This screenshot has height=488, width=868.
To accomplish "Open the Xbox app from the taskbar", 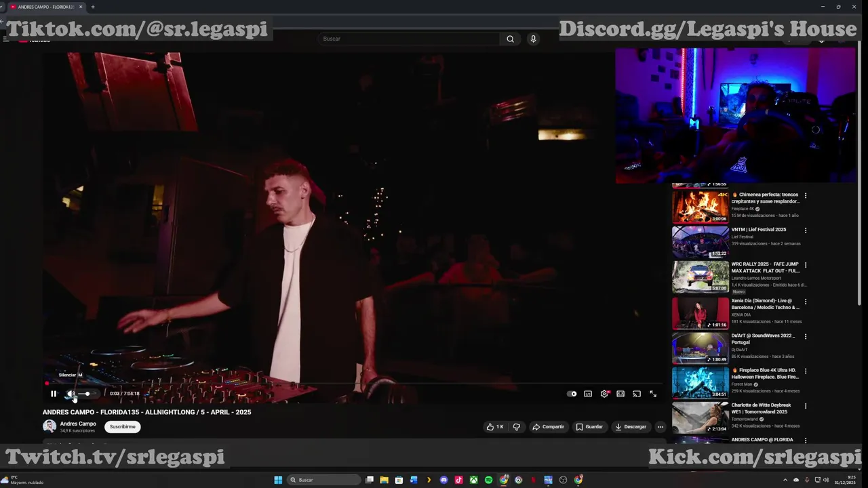I will (x=473, y=480).
